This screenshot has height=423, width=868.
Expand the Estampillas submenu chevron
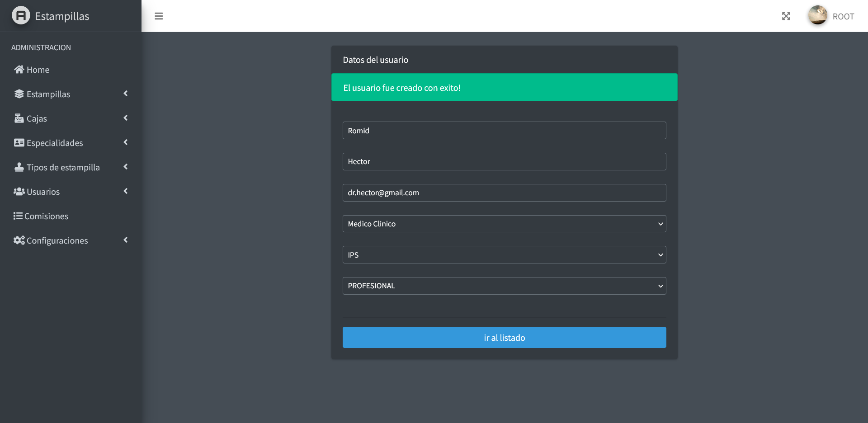[126, 94]
